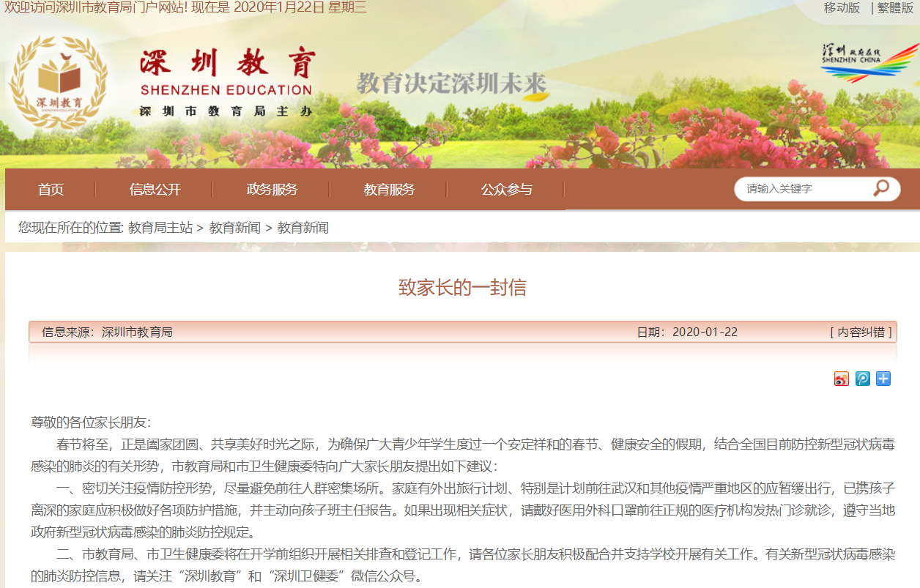
Task: Focus the 请输入关键字 search box
Action: [x=804, y=189]
